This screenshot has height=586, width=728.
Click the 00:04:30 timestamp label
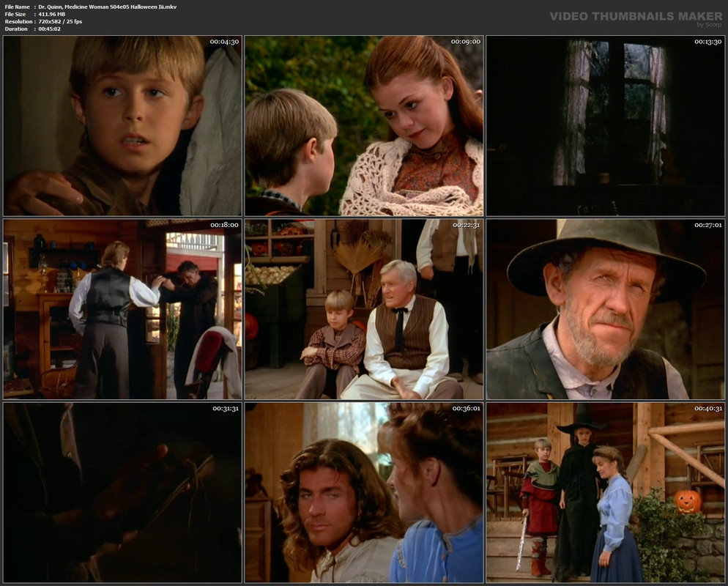pos(224,42)
